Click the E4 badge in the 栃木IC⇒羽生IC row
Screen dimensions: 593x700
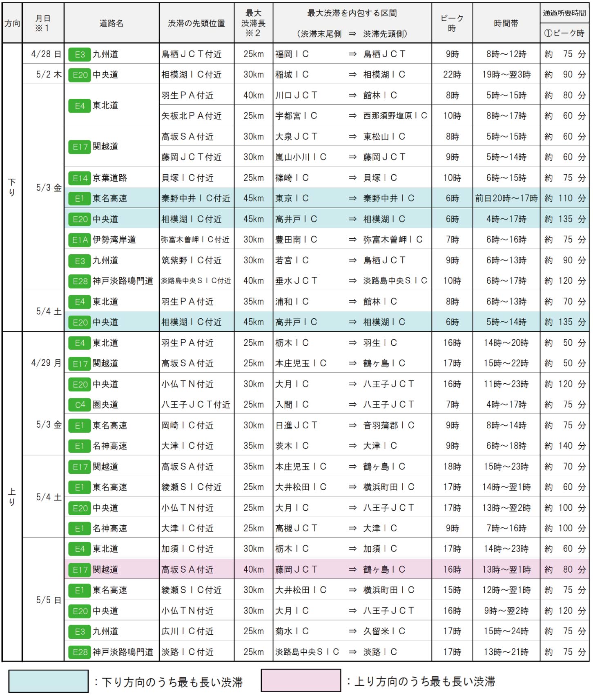click(x=80, y=343)
